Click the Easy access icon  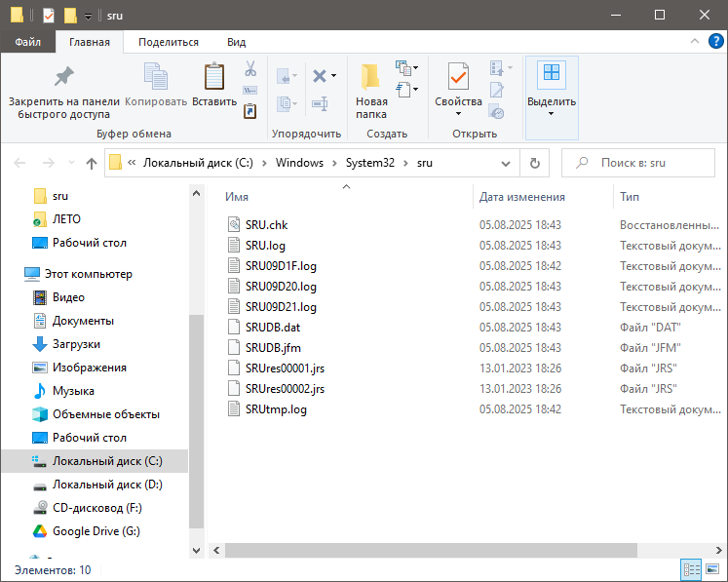tap(403, 89)
